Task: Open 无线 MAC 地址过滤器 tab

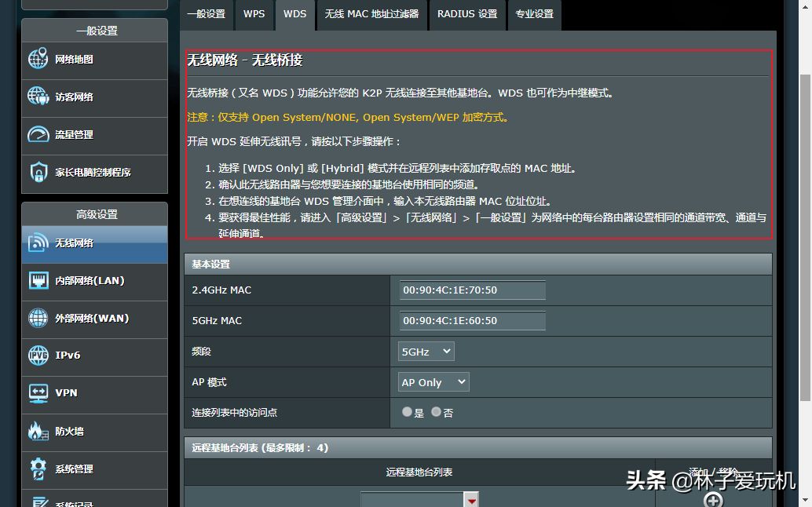Action: [x=371, y=14]
